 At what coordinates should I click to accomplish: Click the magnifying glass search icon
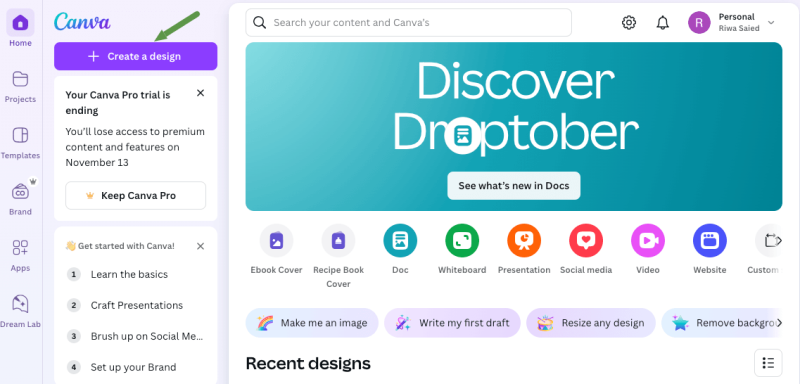tap(260, 22)
